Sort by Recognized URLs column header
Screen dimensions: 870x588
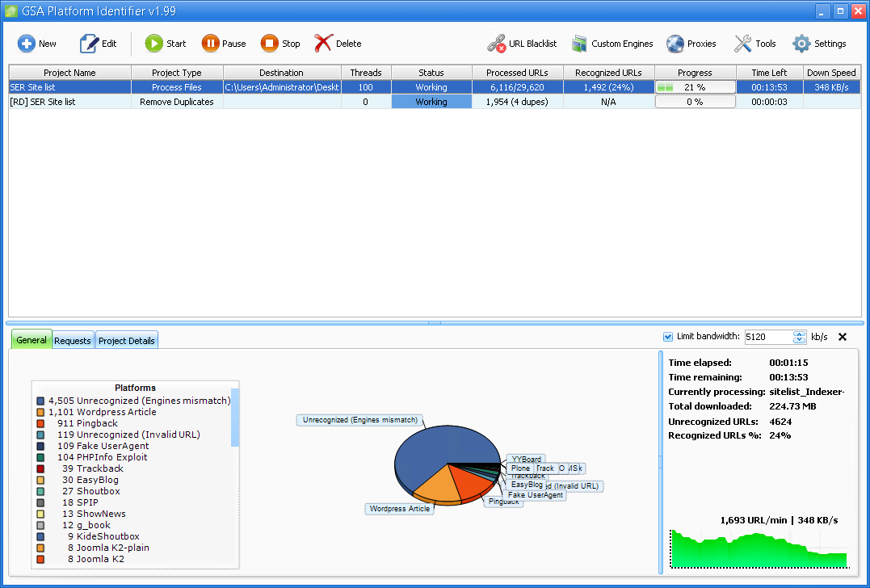(608, 73)
